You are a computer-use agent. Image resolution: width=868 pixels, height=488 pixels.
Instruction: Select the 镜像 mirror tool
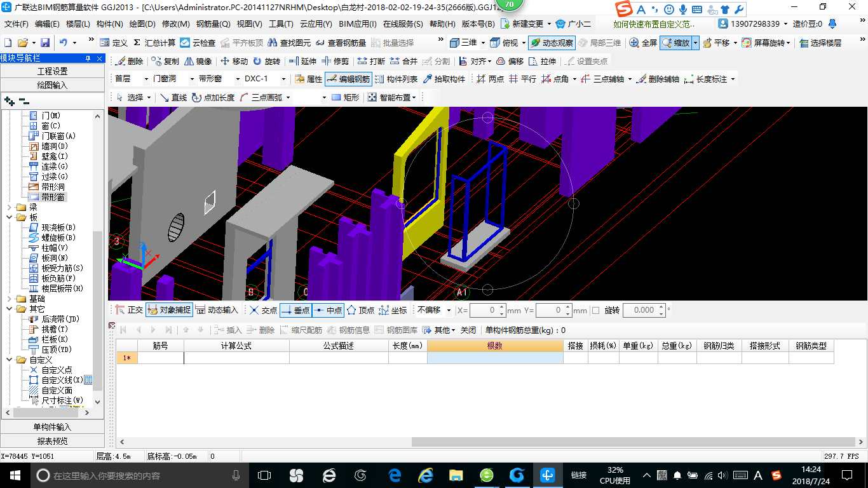(198, 62)
